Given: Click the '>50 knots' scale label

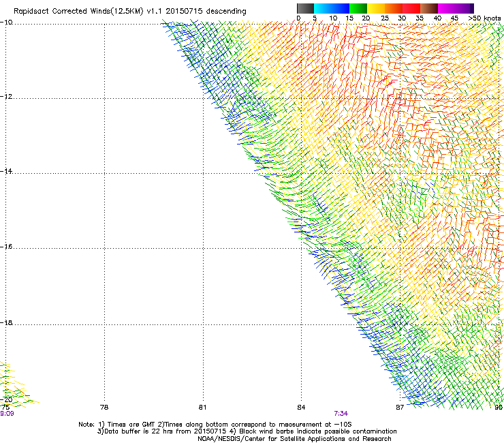Looking at the screenshot, I should click(484, 18).
